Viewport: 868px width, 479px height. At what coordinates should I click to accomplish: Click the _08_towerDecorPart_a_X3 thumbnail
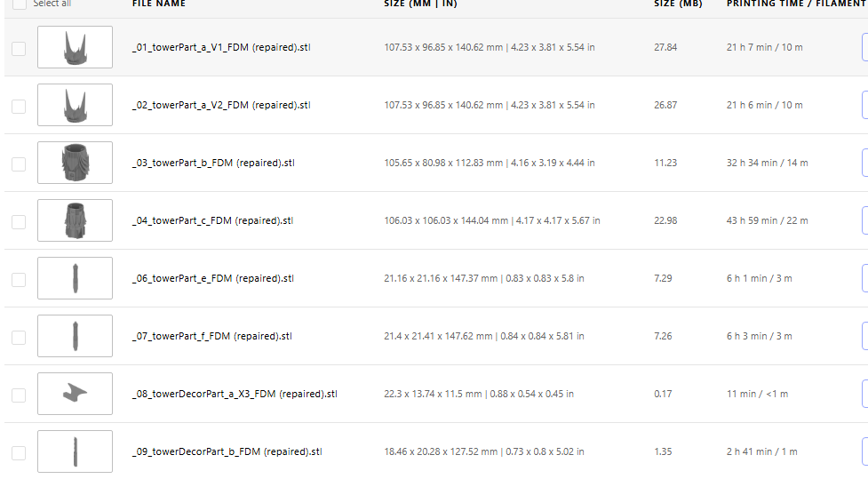tap(75, 394)
